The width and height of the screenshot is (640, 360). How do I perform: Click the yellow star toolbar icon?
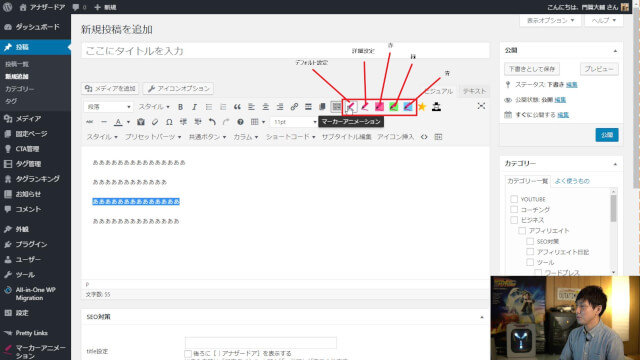422,107
